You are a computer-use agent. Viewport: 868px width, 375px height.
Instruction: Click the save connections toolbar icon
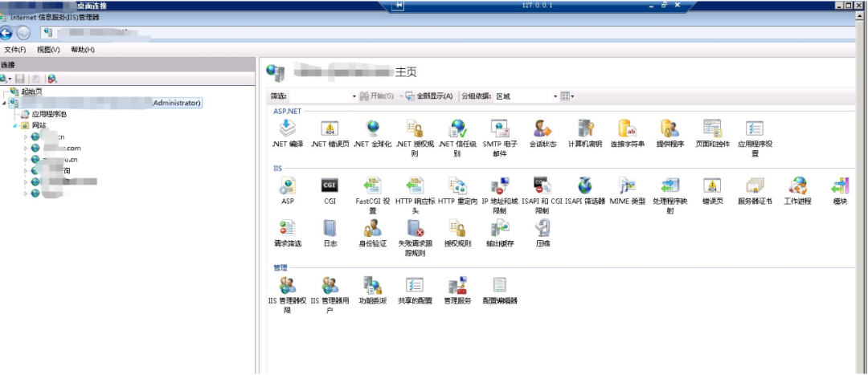pos(20,79)
